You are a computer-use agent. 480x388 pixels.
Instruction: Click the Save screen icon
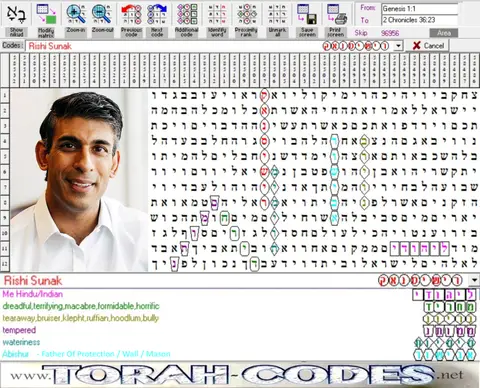click(x=307, y=14)
